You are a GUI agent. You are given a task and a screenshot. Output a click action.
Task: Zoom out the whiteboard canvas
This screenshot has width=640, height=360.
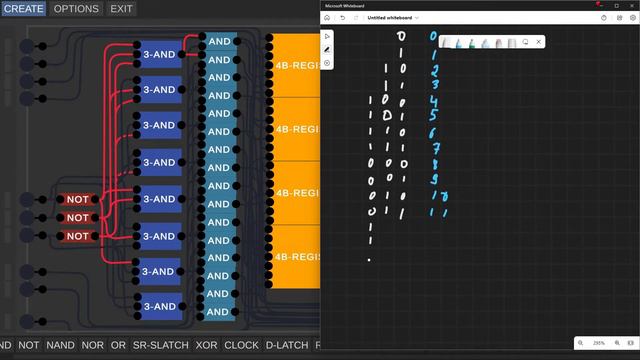(x=580, y=343)
